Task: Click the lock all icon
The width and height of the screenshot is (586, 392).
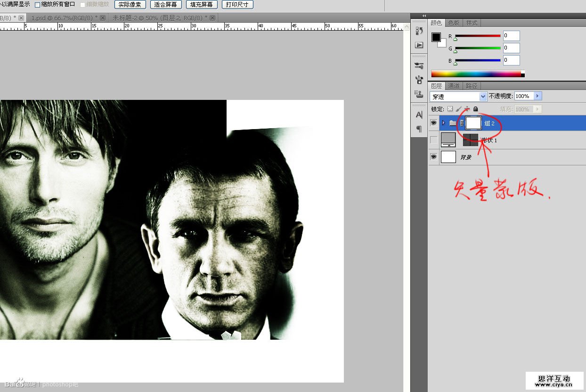Action: 475,109
